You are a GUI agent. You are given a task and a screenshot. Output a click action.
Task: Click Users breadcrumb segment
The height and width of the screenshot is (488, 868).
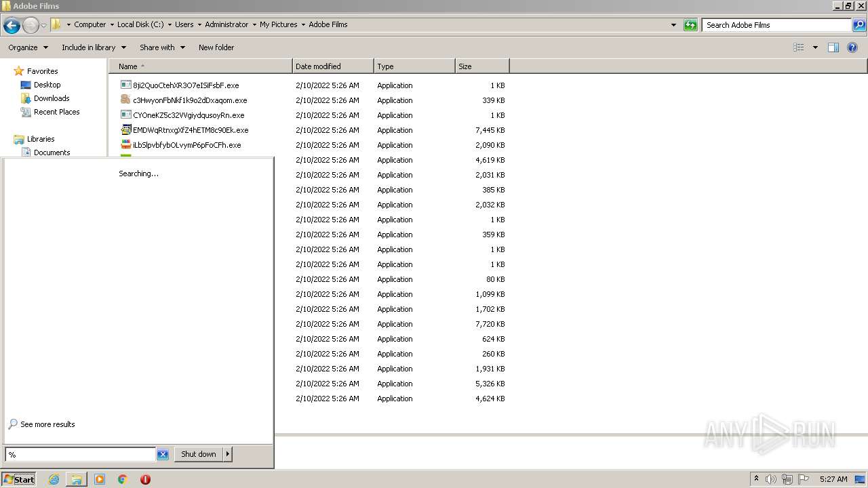coord(184,24)
